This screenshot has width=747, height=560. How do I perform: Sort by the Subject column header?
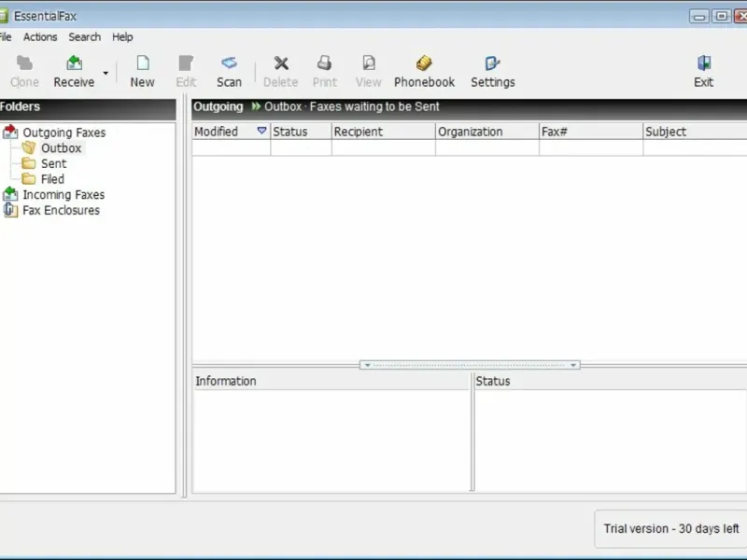(x=695, y=132)
